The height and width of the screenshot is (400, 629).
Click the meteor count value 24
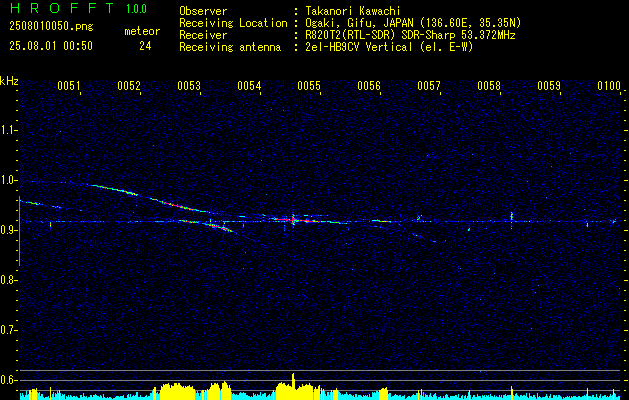pyautogui.click(x=145, y=46)
